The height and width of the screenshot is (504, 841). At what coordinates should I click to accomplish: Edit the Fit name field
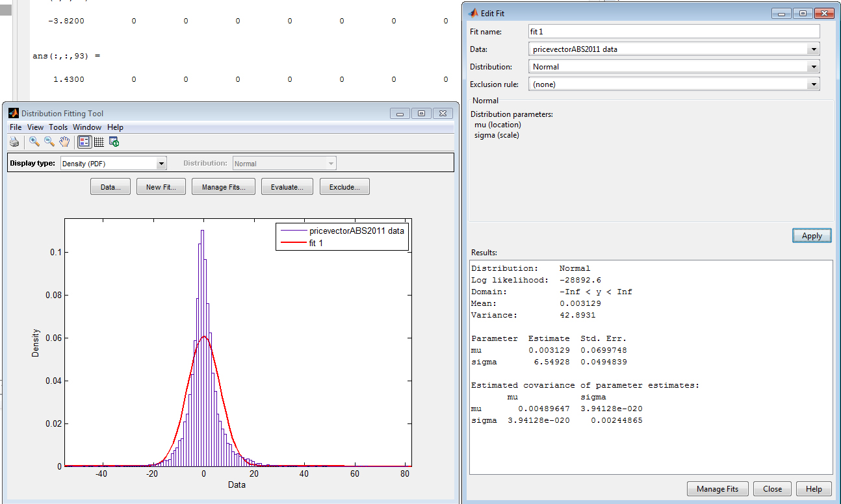(x=674, y=31)
